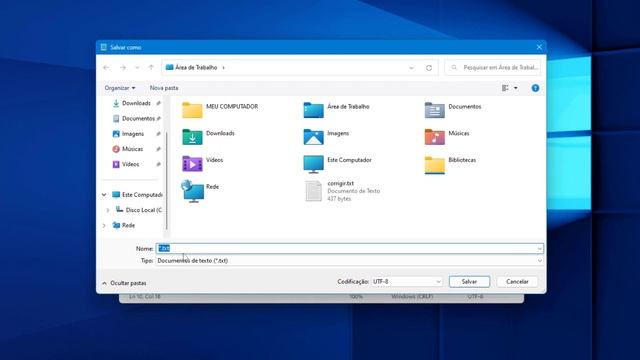Select Rede in the sidebar
This screenshot has width=640, height=360.
(128, 225)
